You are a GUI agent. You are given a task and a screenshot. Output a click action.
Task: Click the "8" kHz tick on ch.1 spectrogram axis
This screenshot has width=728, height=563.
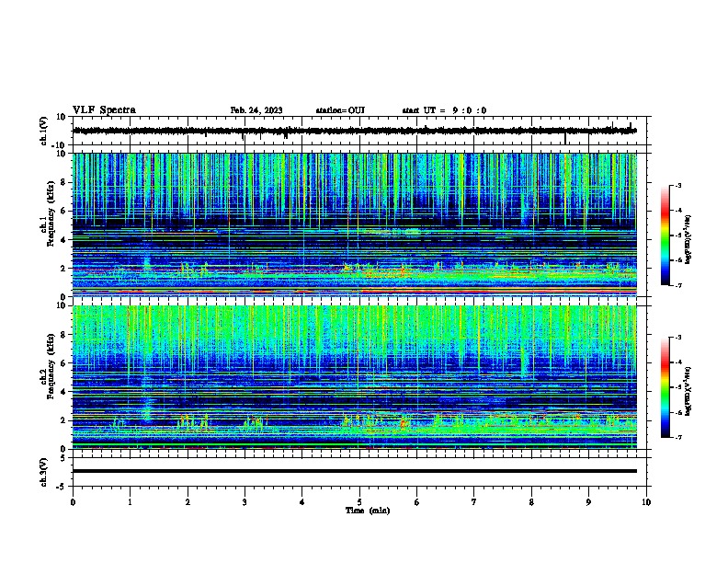tap(64, 182)
